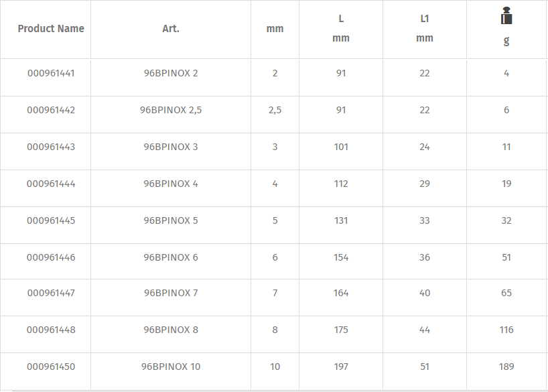Click product code 000961443
This screenshot has height=392, width=548.
tap(51, 147)
